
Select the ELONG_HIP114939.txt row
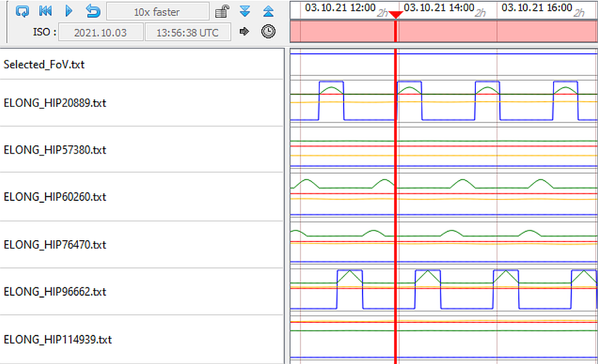point(142,339)
